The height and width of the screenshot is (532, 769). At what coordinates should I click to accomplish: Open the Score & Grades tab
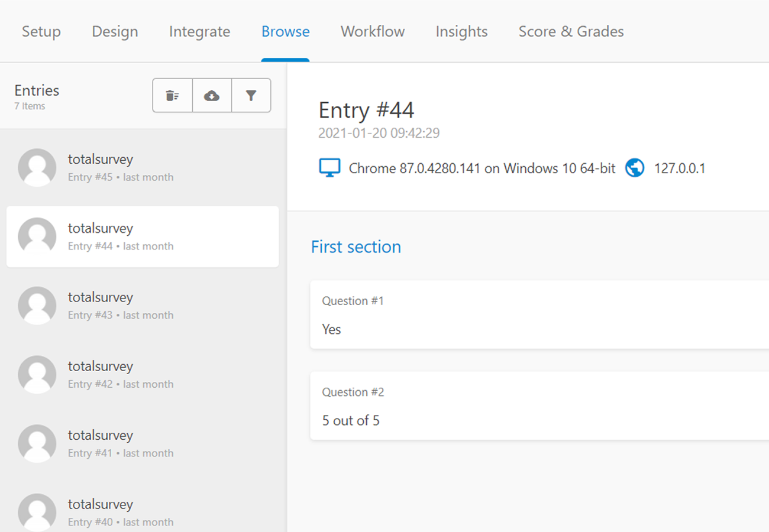(x=571, y=31)
